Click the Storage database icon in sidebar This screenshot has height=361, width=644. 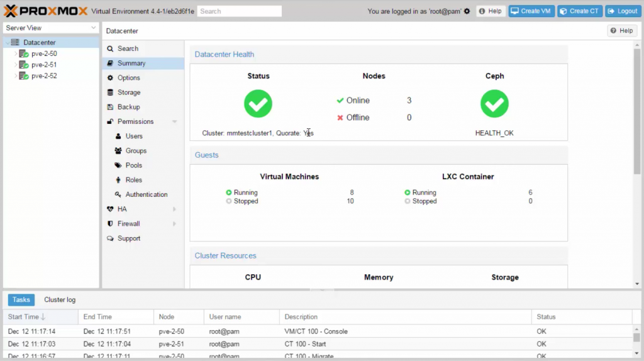(x=111, y=92)
